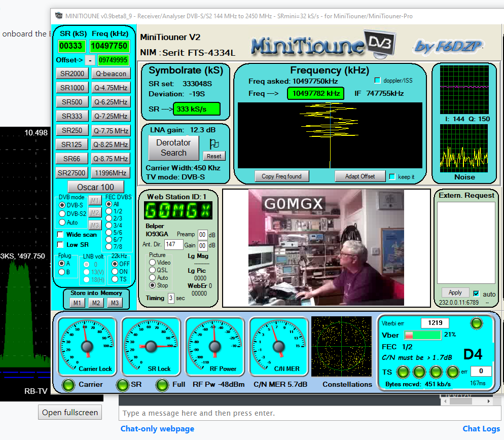
Task: Click the SR333 preset button
Action: pos(72,116)
